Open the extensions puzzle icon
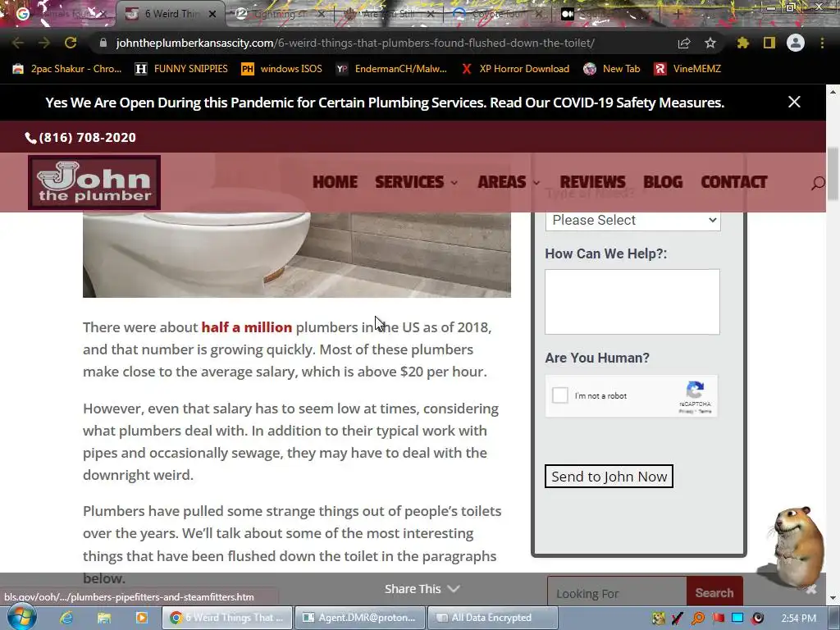The image size is (840, 630). [742, 43]
